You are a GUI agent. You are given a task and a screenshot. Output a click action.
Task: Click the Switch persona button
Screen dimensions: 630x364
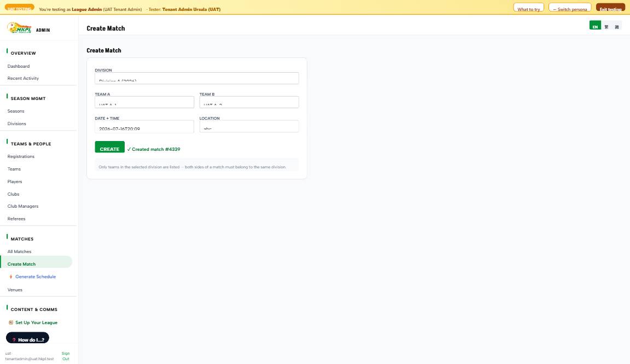(x=570, y=8)
